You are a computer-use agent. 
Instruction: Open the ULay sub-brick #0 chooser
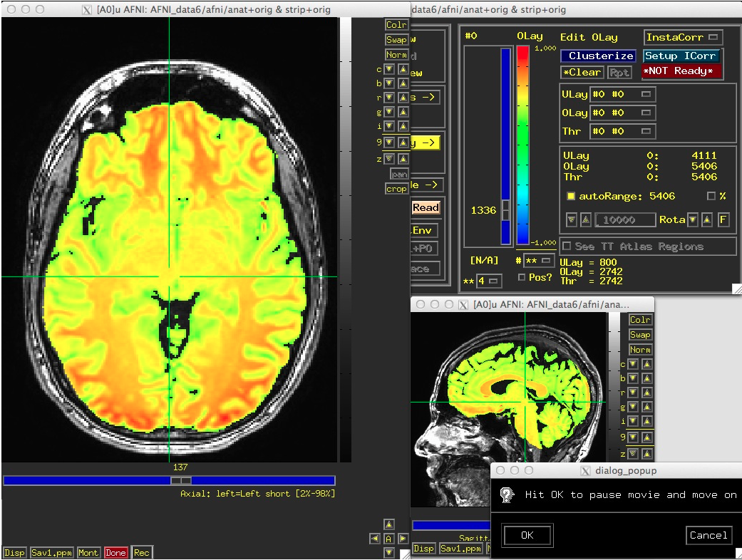pyautogui.click(x=623, y=94)
